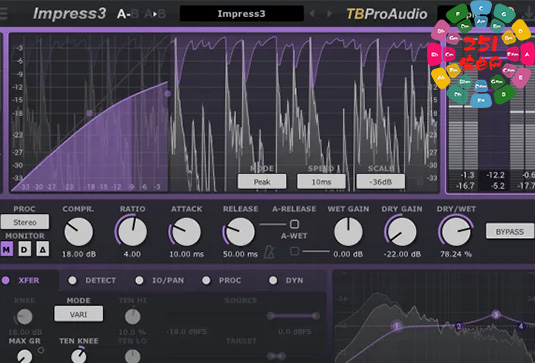Copy A to B with A>B button
Image resolution: width=535 pixels, height=363 pixels.
(155, 14)
